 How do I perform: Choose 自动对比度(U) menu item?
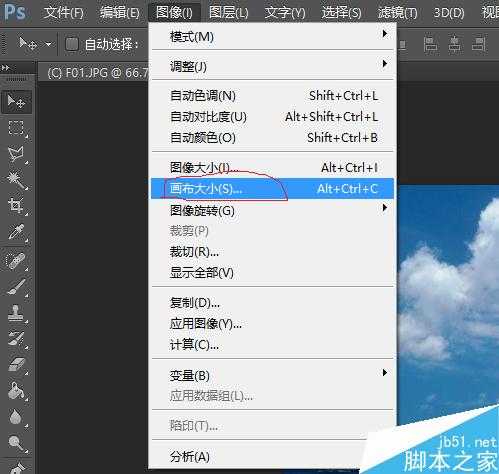coord(273,117)
